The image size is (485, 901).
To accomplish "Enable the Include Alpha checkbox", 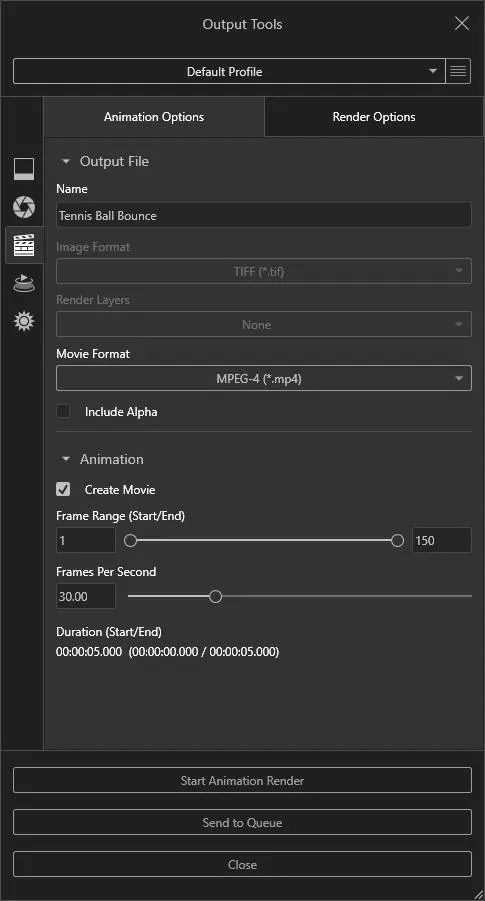I will coord(63,411).
